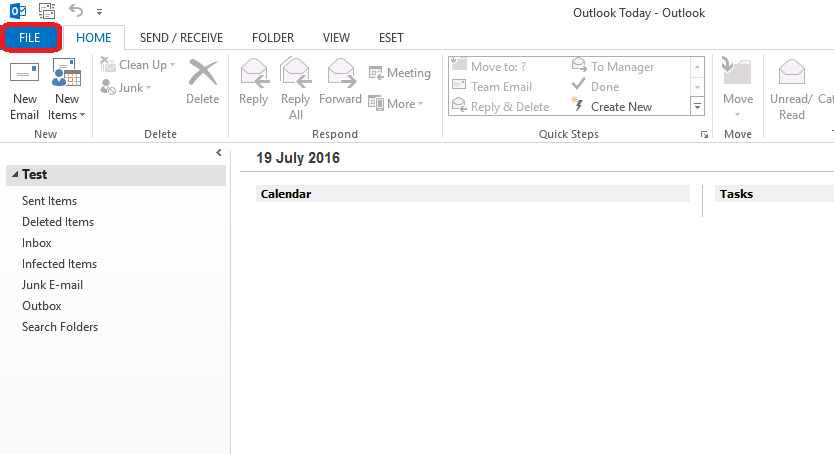The height and width of the screenshot is (454, 834).
Task: Open the FOLDER ribbon tab
Action: [x=273, y=38]
